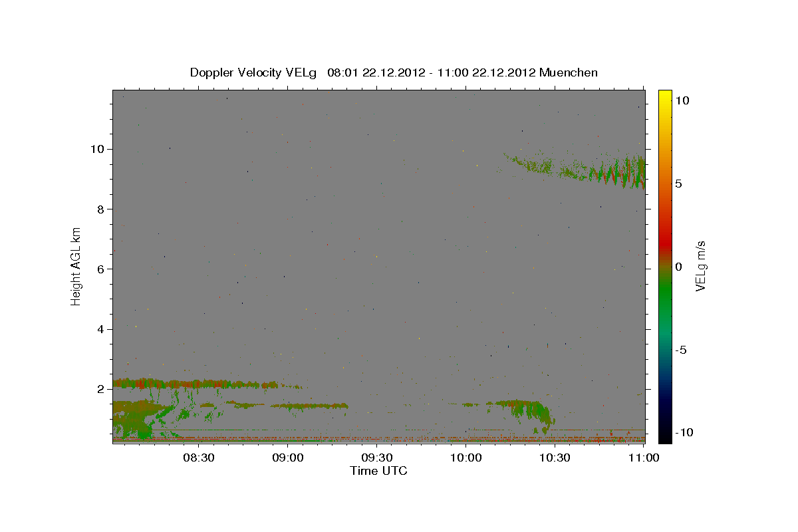Click the colorbar value 10 label
The image size is (798, 532).
[682, 100]
